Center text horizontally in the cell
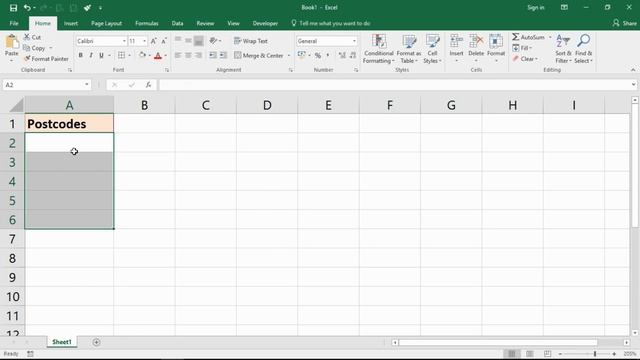This screenshot has height=360, width=640. click(188, 55)
